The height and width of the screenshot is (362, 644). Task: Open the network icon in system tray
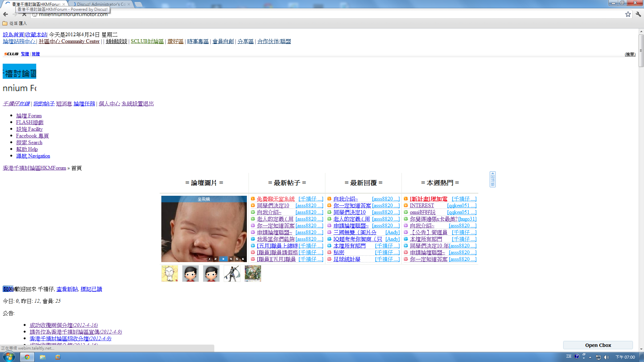(598, 357)
